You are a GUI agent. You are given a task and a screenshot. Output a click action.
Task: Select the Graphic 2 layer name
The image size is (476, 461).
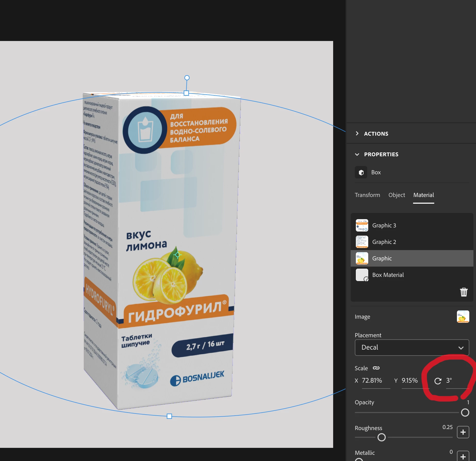pos(384,242)
